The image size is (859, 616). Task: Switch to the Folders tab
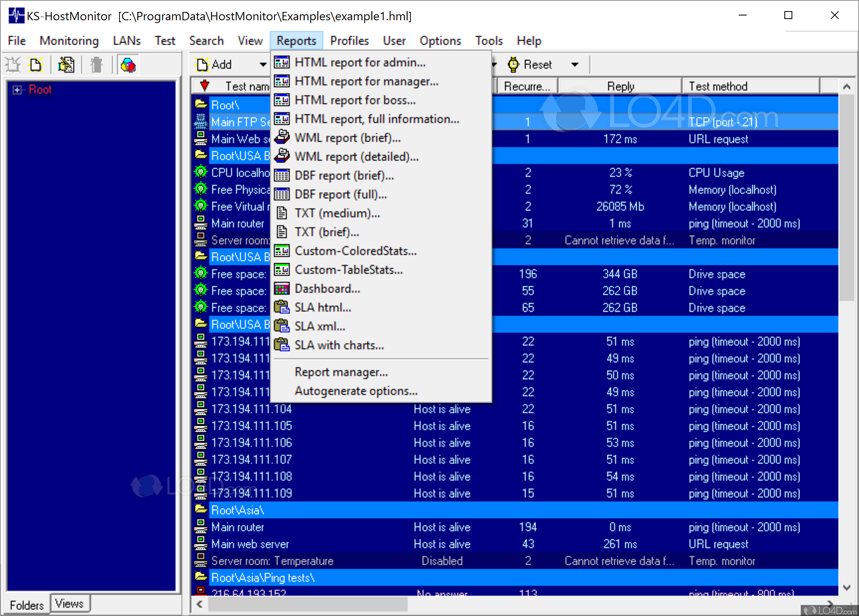(x=27, y=605)
